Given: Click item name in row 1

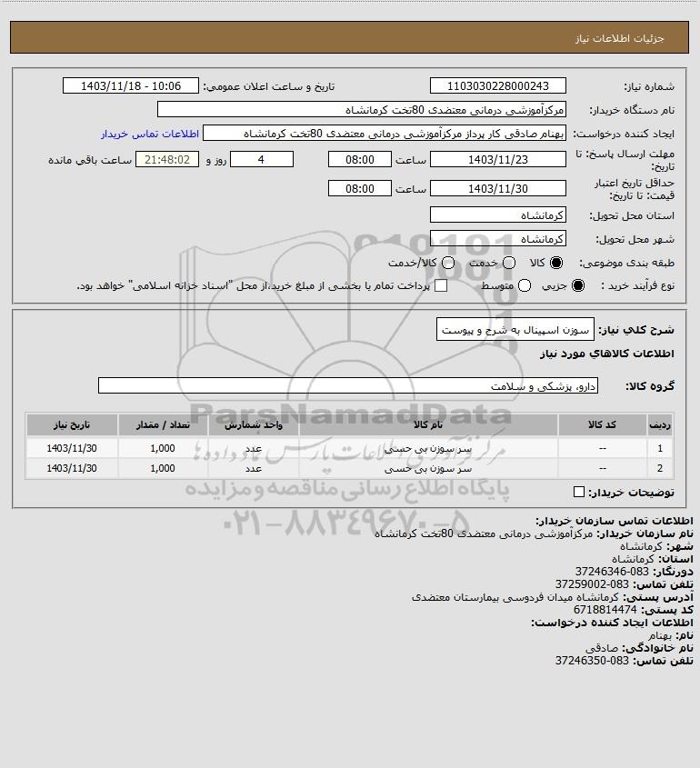Looking at the screenshot, I should click(x=428, y=448).
